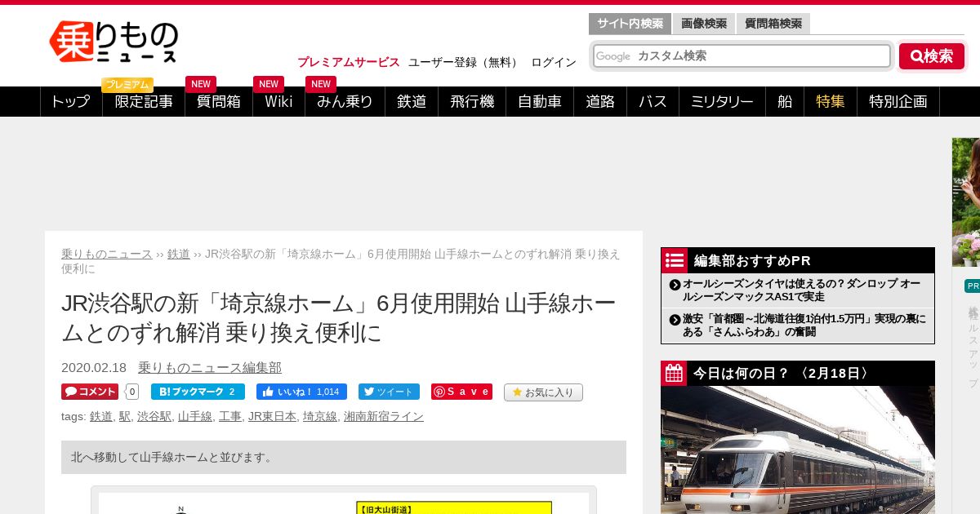Click the 乗りものニュース site logo
980x514 pixels.
pos(114,42)
